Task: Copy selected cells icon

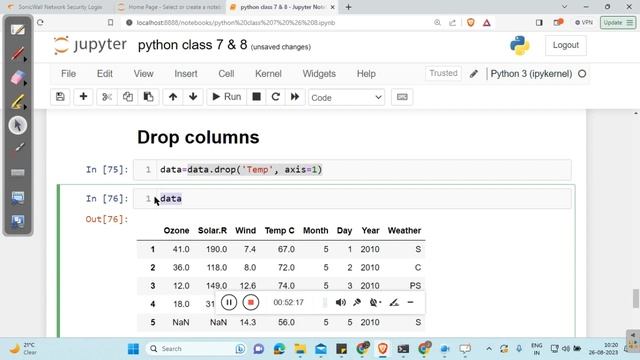Action: [x=128, y=97]
